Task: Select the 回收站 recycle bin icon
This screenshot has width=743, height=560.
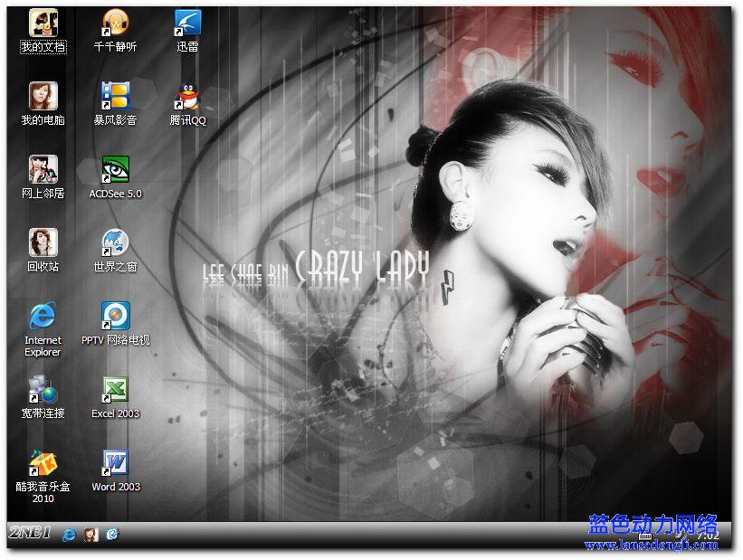Action: (x=43, y=242)
